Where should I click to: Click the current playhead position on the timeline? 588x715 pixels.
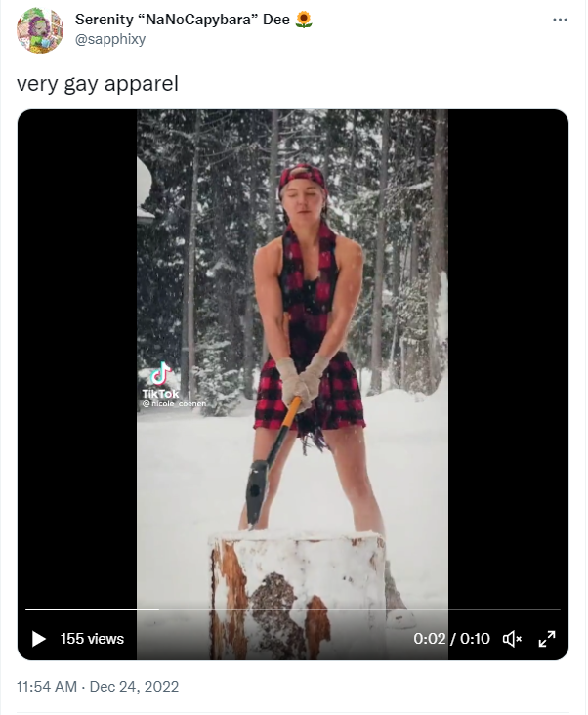tap(158, 610)
